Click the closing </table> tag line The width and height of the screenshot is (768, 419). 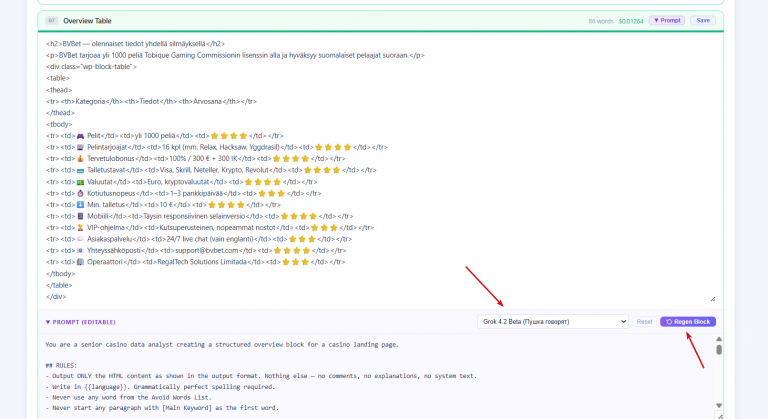[59, 285]
